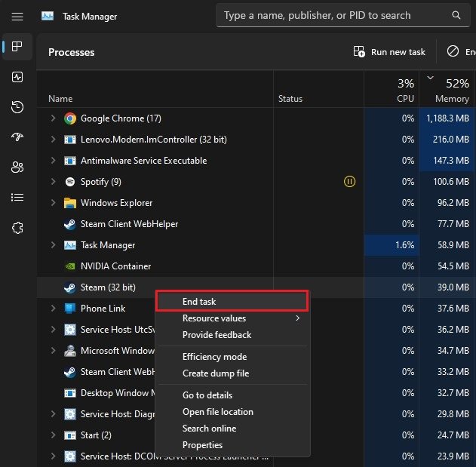Open the Services puzzle icon

(x=17, y=228)
